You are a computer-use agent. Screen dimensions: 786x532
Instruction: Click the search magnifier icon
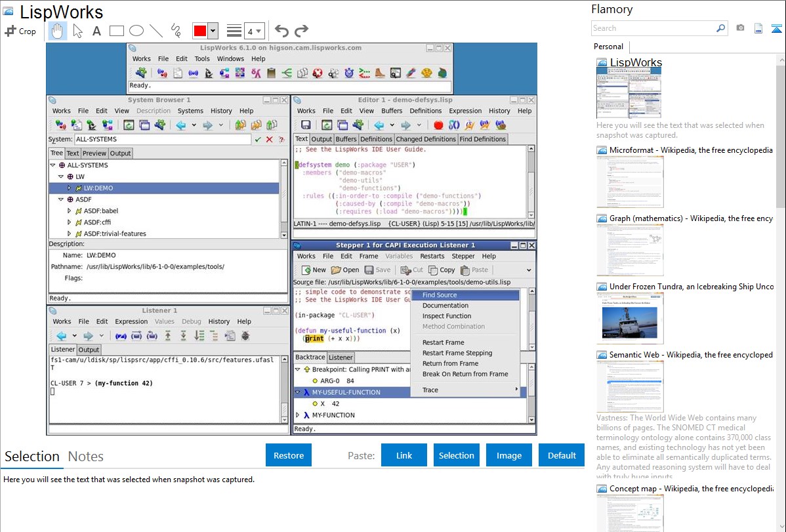(721, 28)
